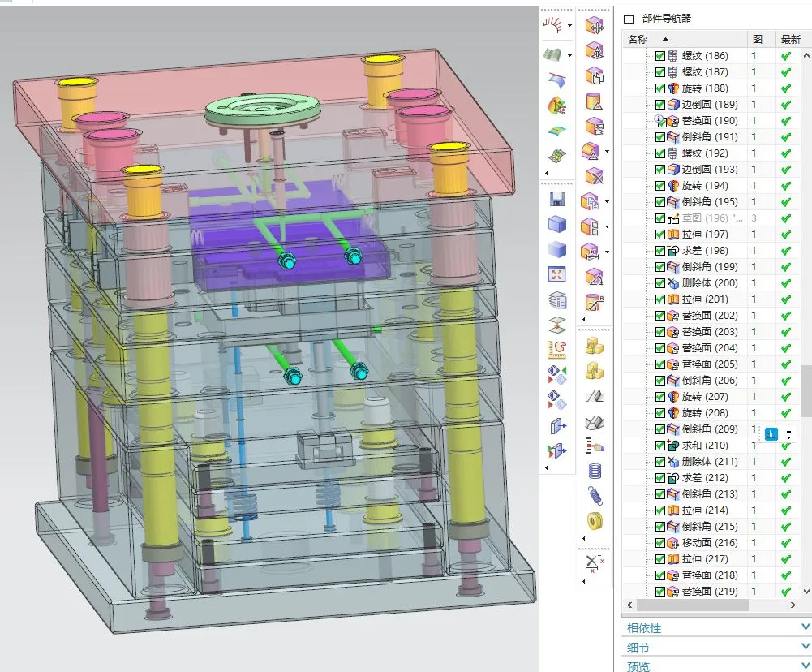Image resolution: width=812 pixels, height=672 pixels.
Task: Disable the 拉伸 (197) feature checkbox
Action: [x=659, y=234]
